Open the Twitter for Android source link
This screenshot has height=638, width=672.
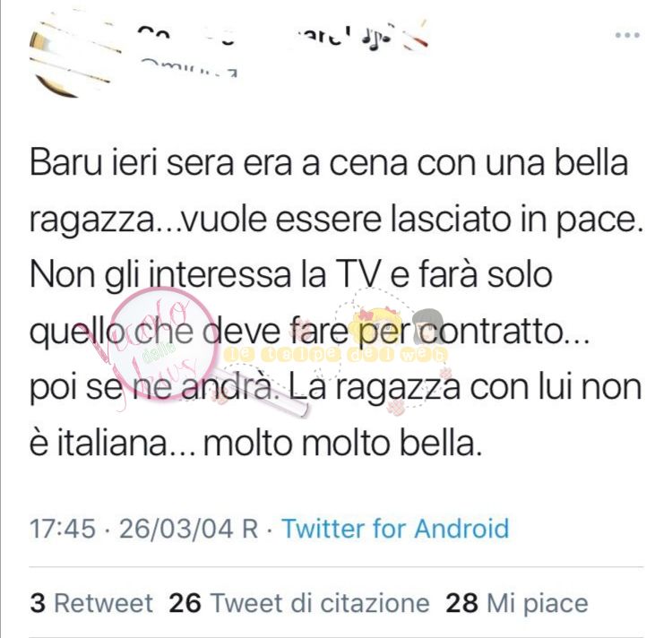point(395,528)
